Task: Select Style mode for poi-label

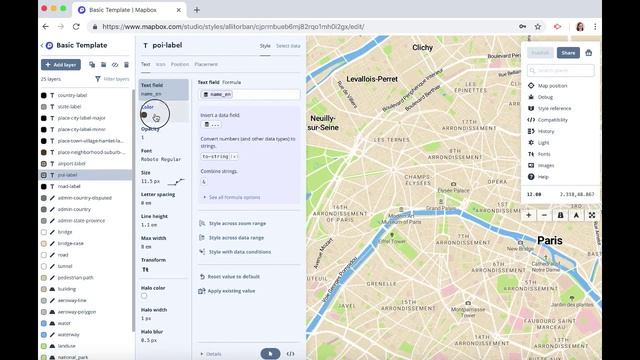Action: click(x=265, y=46)
